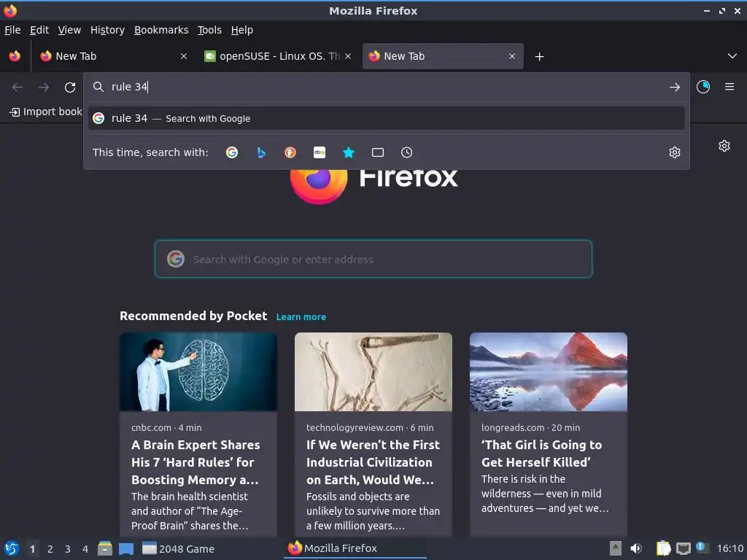747x560 pixels.
Task: Close the first New Tab
Action: coord(183,56)
